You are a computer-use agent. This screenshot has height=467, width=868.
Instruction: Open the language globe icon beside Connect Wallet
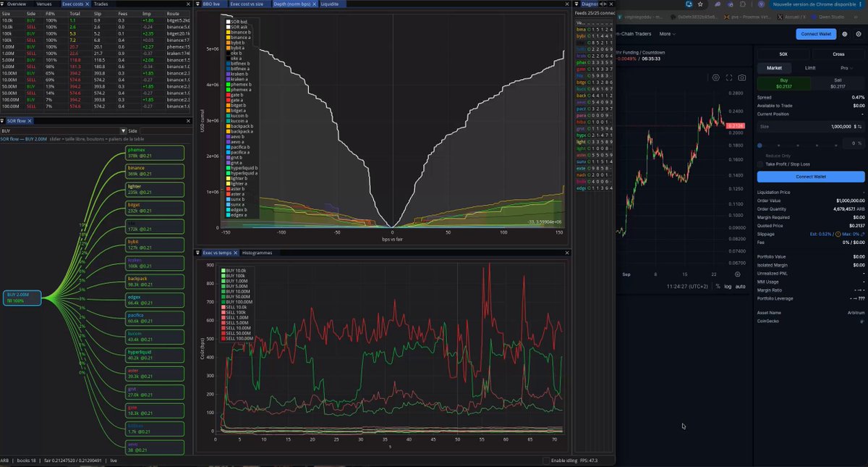tap(845, 34)
